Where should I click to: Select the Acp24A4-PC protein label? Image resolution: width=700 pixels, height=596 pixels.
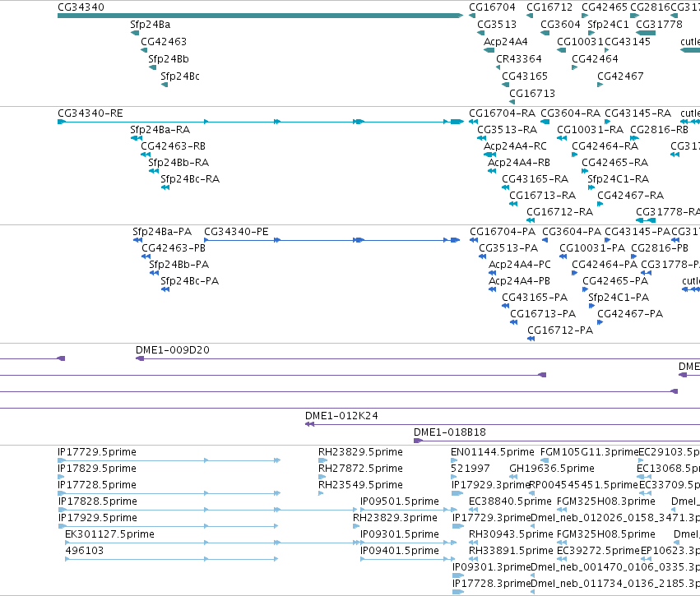[520, 265]
